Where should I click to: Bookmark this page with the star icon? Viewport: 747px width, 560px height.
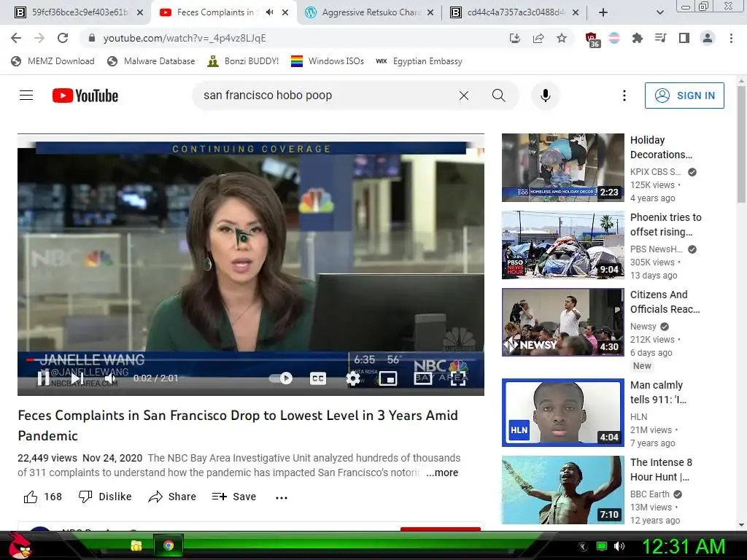click(x=562, y=38)
